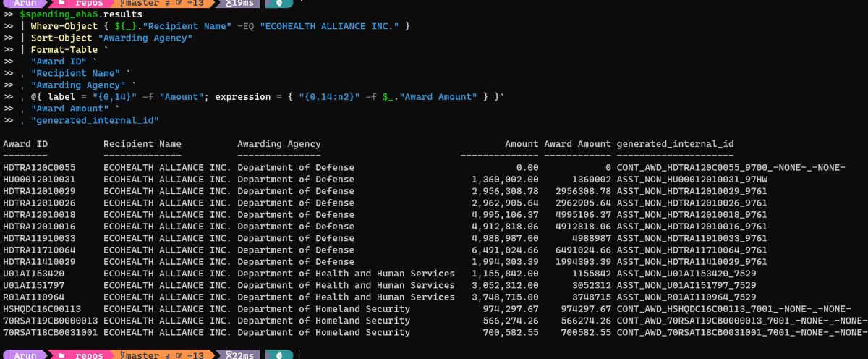Click award ID HDTRA12010026

(39, 203)
